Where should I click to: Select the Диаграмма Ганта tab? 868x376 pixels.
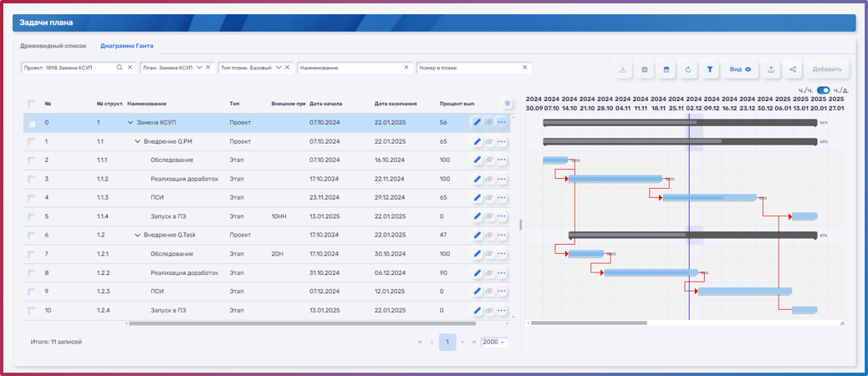(x=127, y=46)
